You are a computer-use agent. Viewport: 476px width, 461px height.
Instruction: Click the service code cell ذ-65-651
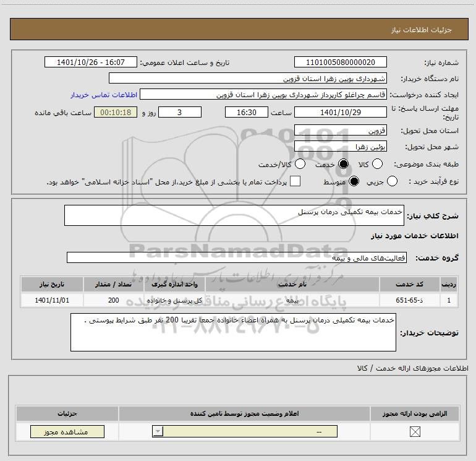point(409,300)
